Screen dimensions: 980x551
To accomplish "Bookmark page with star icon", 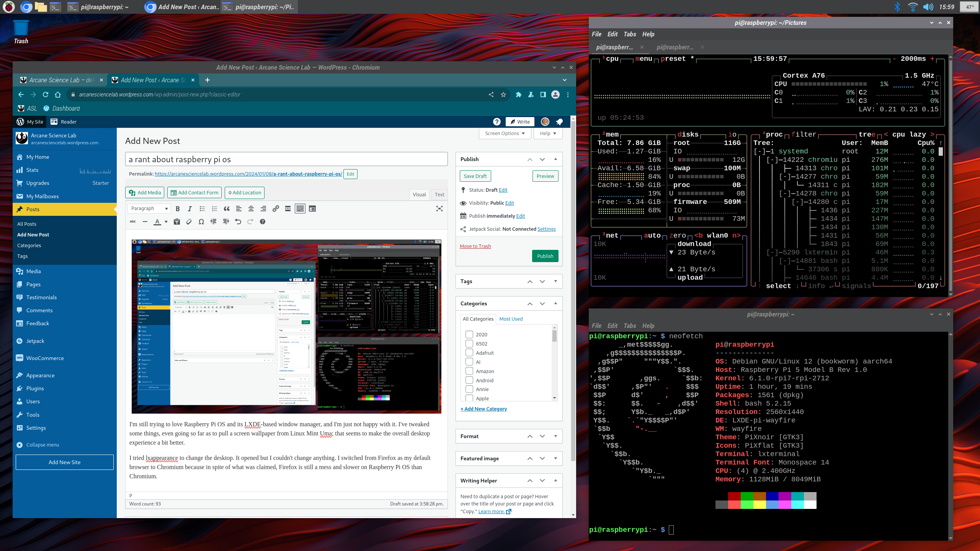I will [x=503, y=95].
